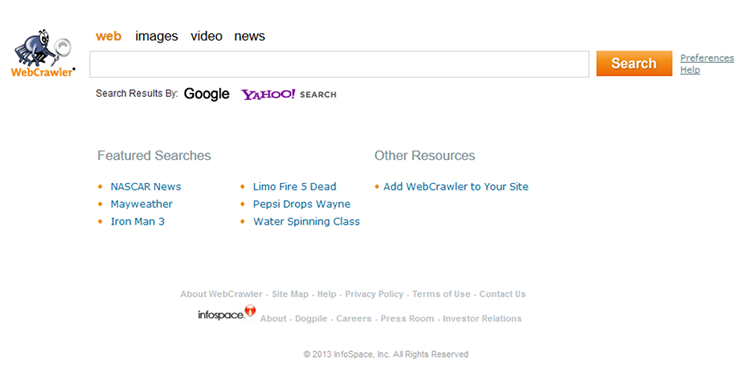The height and width of the screenshot is (366, 750).
Task: Click the Yahoo! Search logo
Action: coord(288,94)
